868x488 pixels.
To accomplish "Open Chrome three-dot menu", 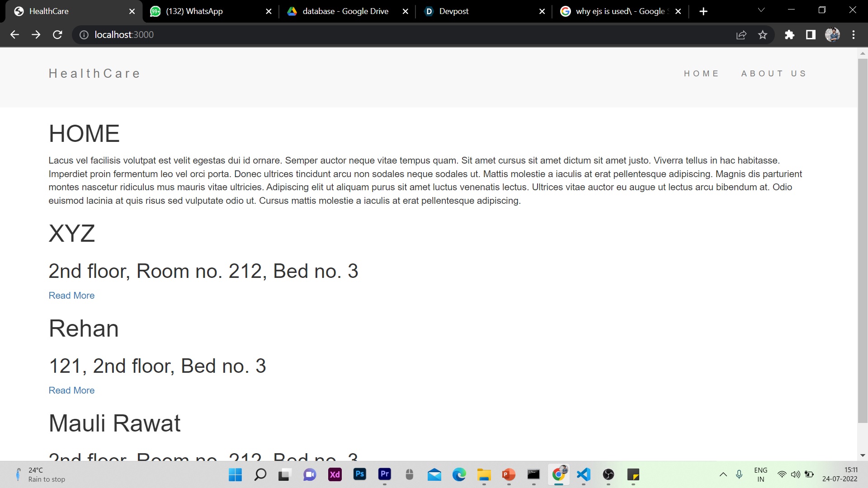I will pos(854,35).
